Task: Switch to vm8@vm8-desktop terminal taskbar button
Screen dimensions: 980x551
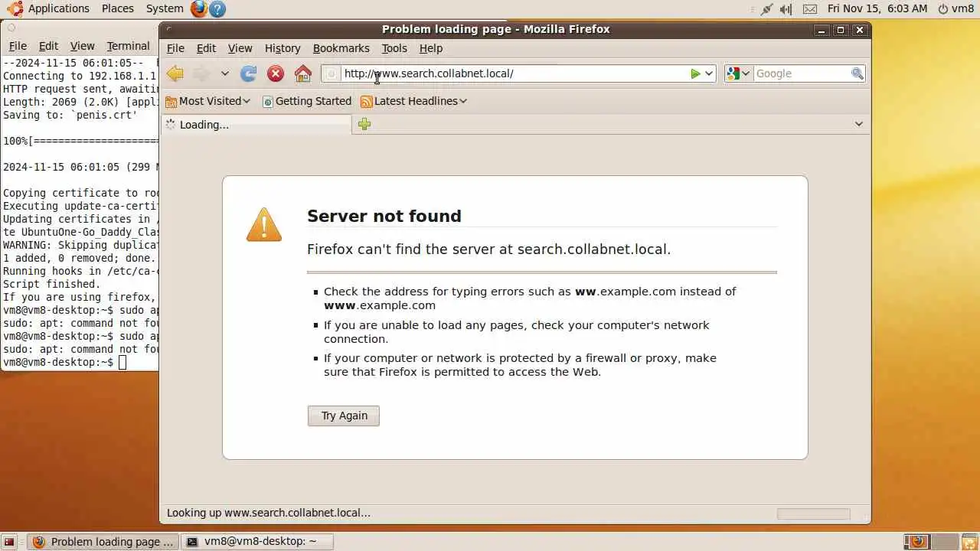Action: tap(258, 542)
